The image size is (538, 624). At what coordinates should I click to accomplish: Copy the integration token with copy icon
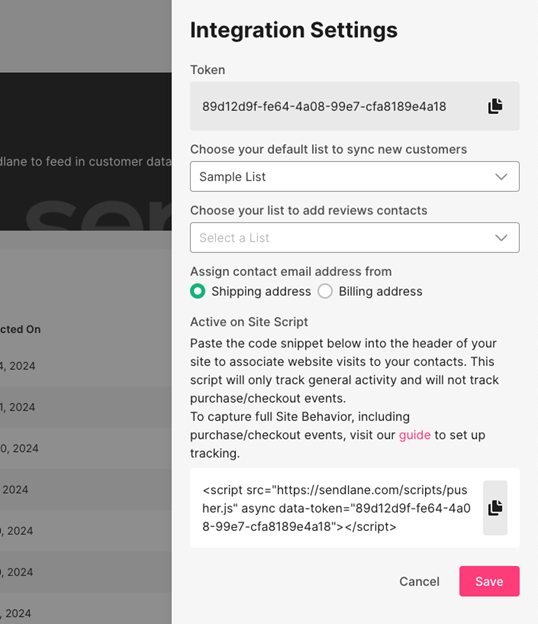(495, 106)
